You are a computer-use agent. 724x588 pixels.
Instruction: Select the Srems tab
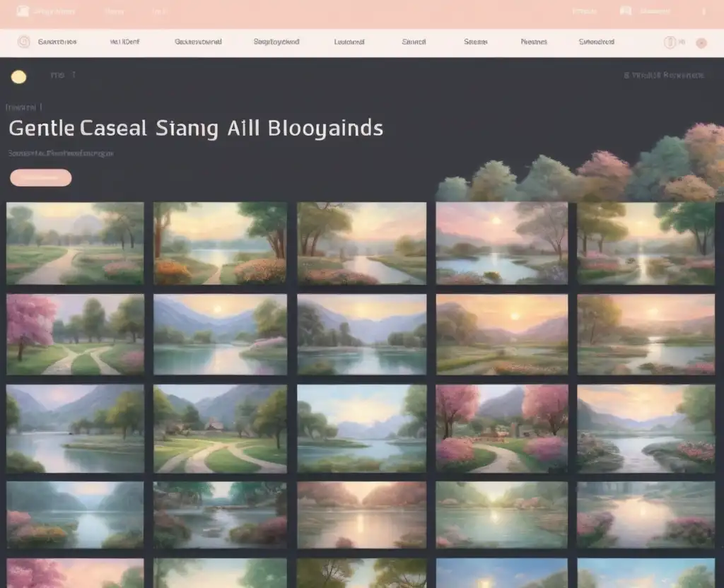pos(475,42)
